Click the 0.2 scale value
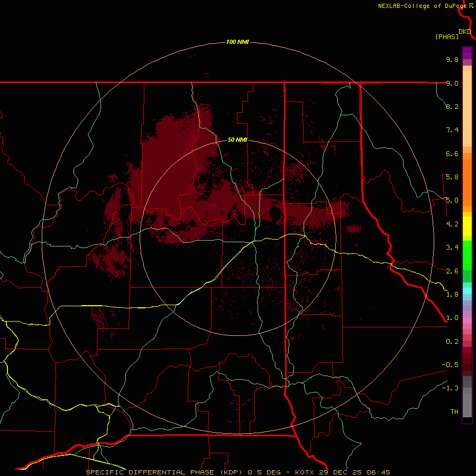The height and width of the screenshot is (476, 476). tap(452, 342)
